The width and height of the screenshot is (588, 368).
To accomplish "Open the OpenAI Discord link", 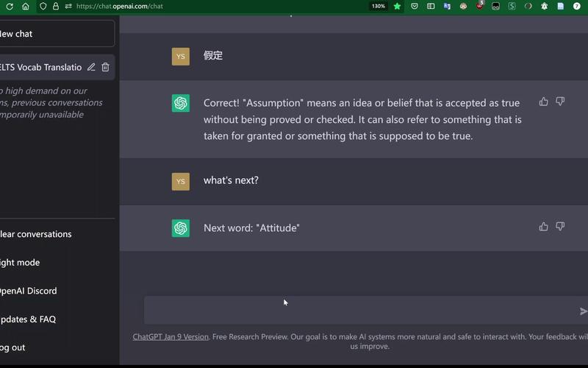I will pos(28,291).
